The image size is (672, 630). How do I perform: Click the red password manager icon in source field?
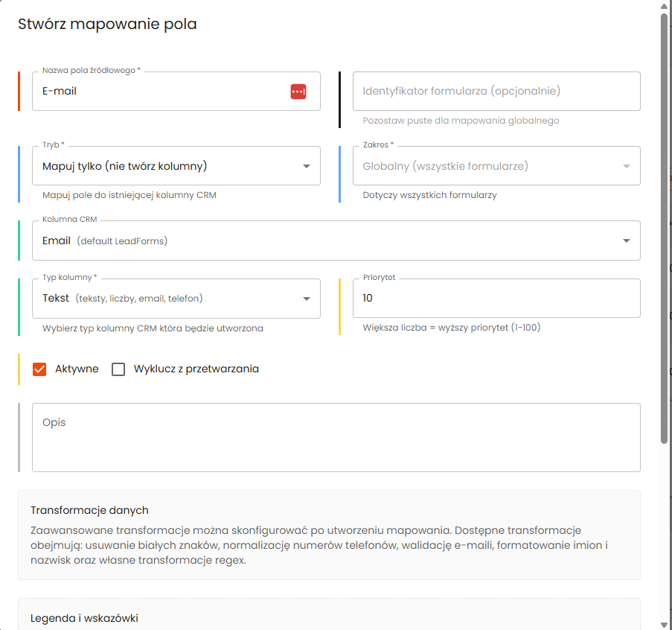tap(298, 92)
